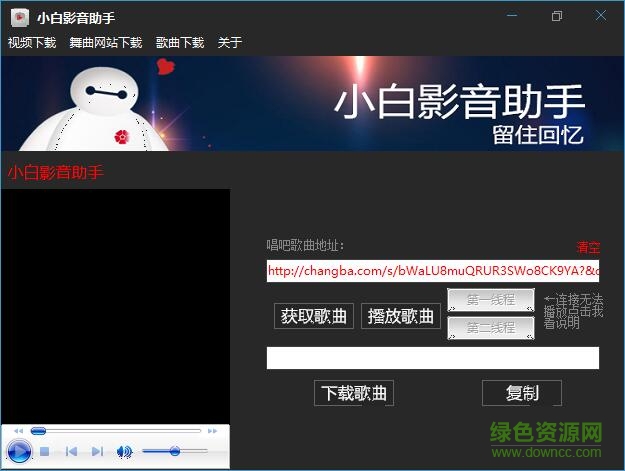Click the red 清空 link
Image resolution: width=625 pixels, height=471 pixels.
pyautogui.click(x=588, y=247)
